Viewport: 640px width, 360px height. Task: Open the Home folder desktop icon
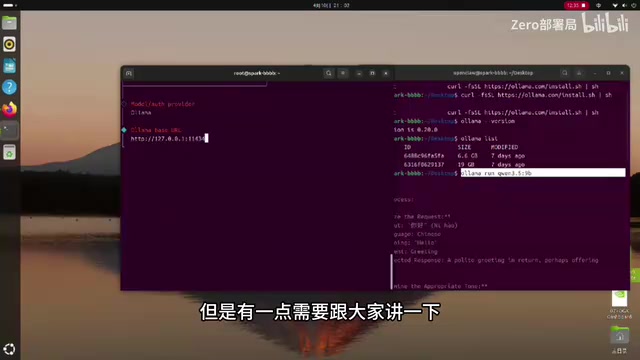[620, 340]
